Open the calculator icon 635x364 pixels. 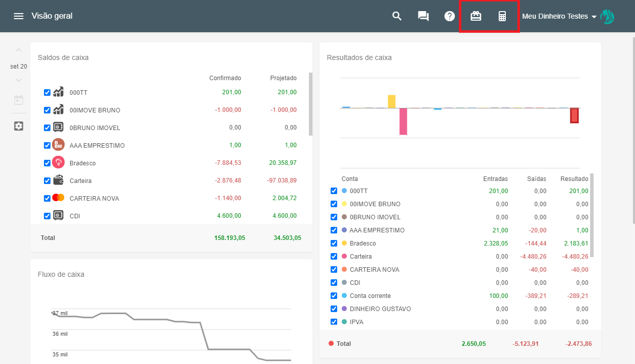pos(502,16)
